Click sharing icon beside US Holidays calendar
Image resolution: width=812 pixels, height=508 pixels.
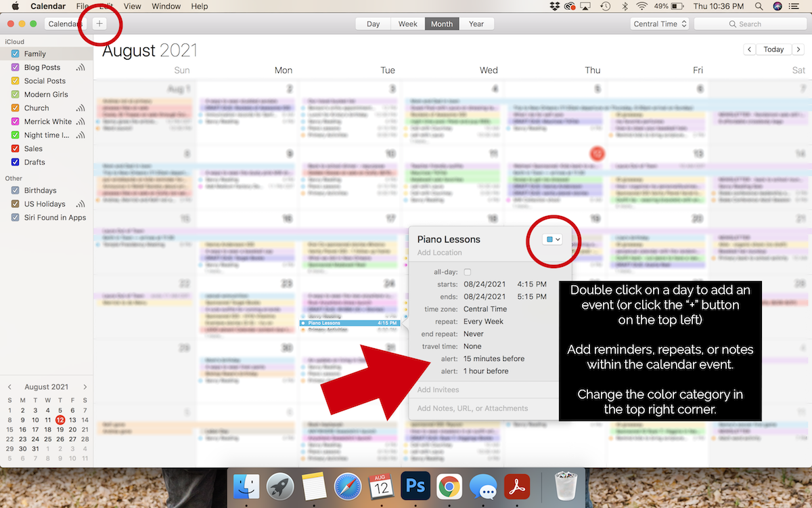[81, 204]
